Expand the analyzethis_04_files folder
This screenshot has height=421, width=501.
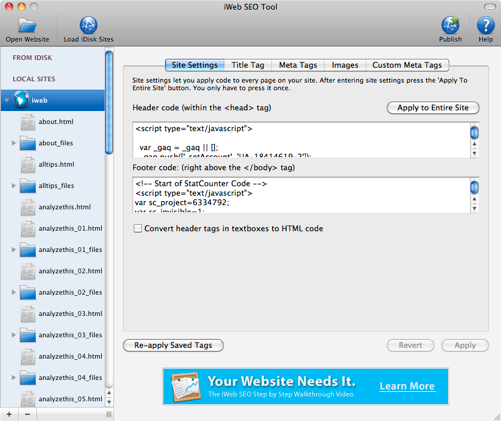(x=14, y=378)
